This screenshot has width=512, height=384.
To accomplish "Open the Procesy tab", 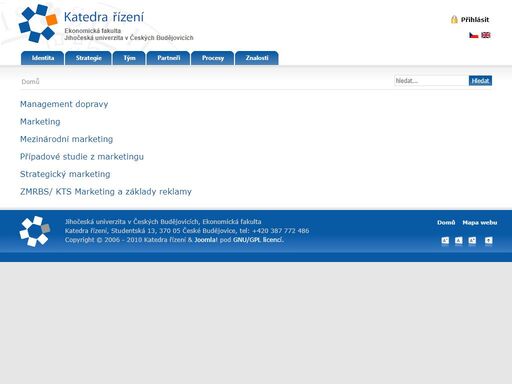I will tap(213, 58).
